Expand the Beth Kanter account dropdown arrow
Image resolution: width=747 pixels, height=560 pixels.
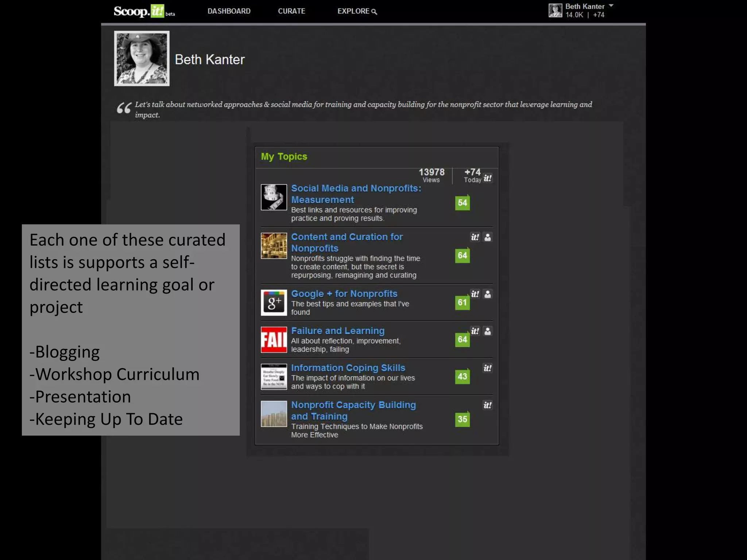611,6
